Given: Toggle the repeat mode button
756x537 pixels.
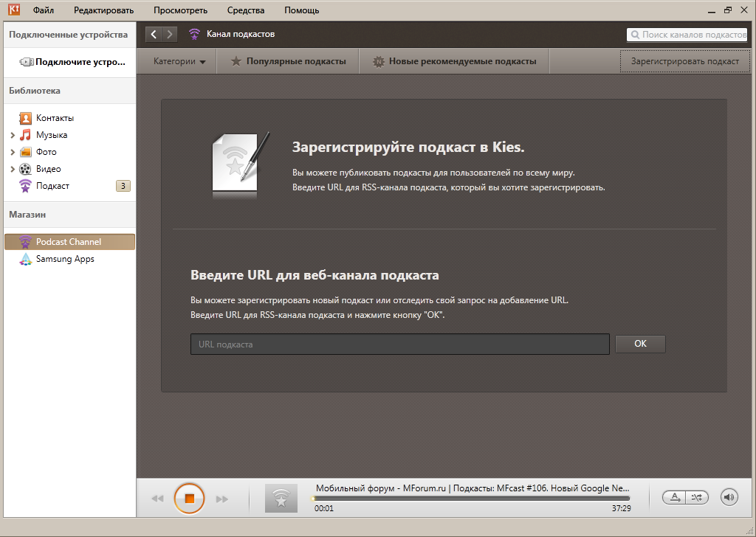Looking at the screenshot, I should point(676,497).
